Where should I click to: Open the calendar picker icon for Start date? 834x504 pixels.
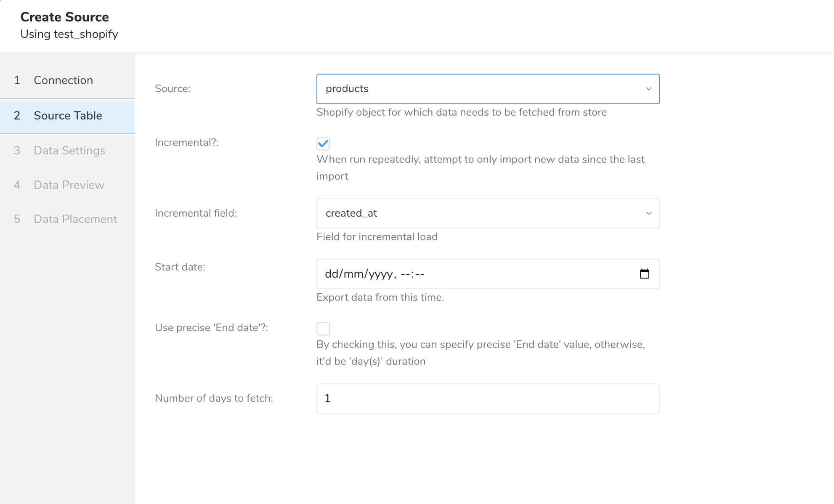click(x=644, y=274)
